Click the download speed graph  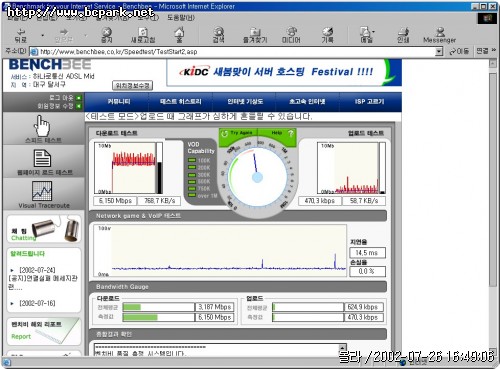click(128, 168)
